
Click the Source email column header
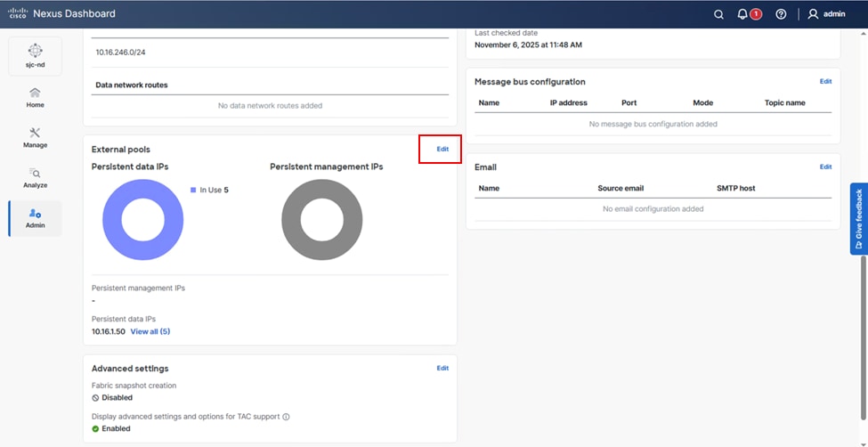621,188
